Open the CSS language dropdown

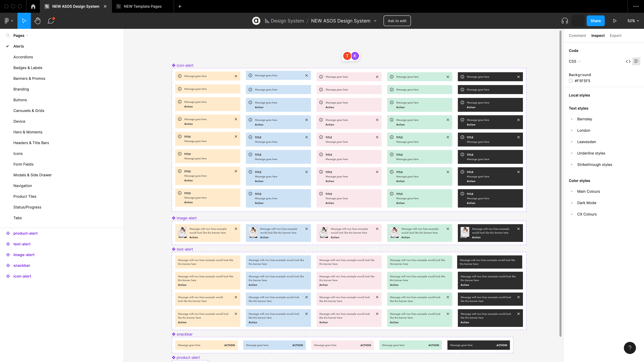tap(575, 61)
